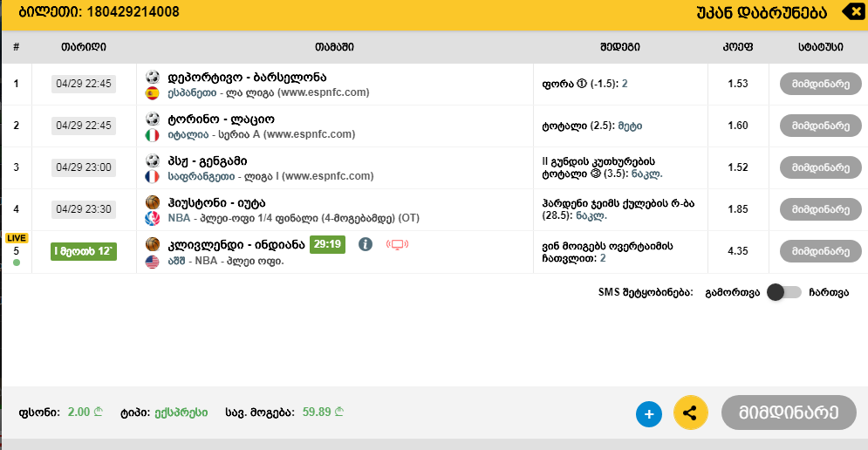Click the 'კოეფ' column header

tap(738, 47)
